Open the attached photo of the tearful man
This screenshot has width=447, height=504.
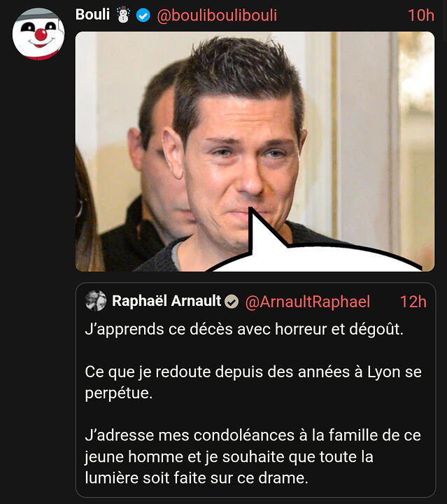255,151
